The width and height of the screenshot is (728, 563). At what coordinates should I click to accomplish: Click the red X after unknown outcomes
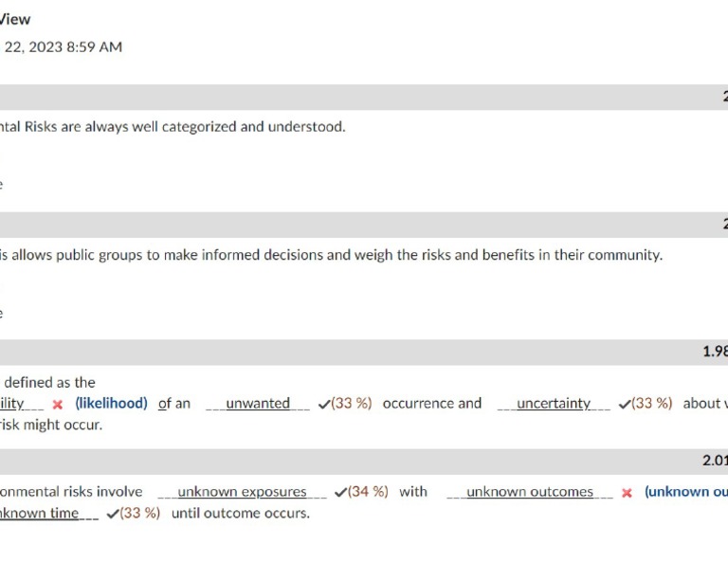click(x=627, y=493)
